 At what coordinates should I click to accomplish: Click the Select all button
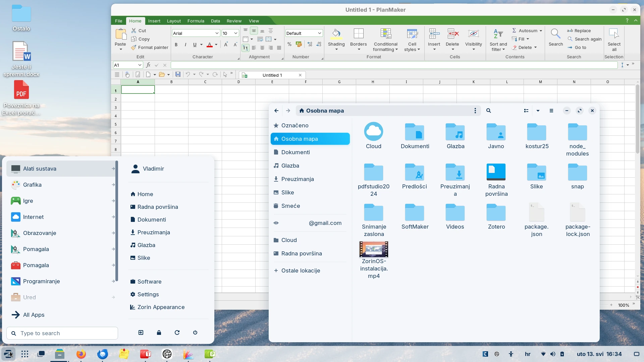[x=614, y=39]
